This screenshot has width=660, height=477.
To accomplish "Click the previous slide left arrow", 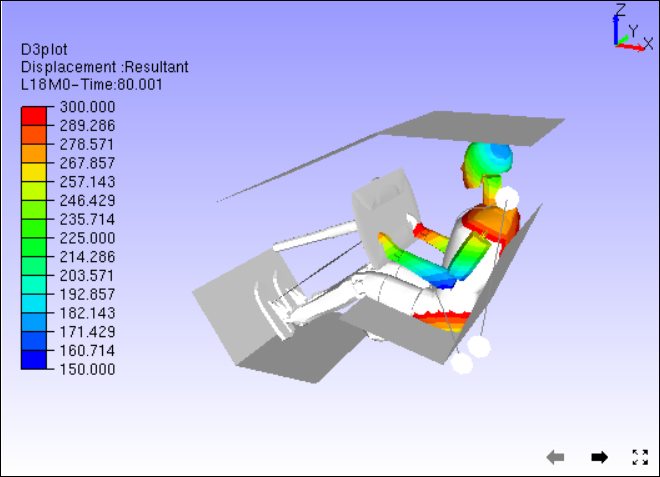I will (x=556, y=457).
